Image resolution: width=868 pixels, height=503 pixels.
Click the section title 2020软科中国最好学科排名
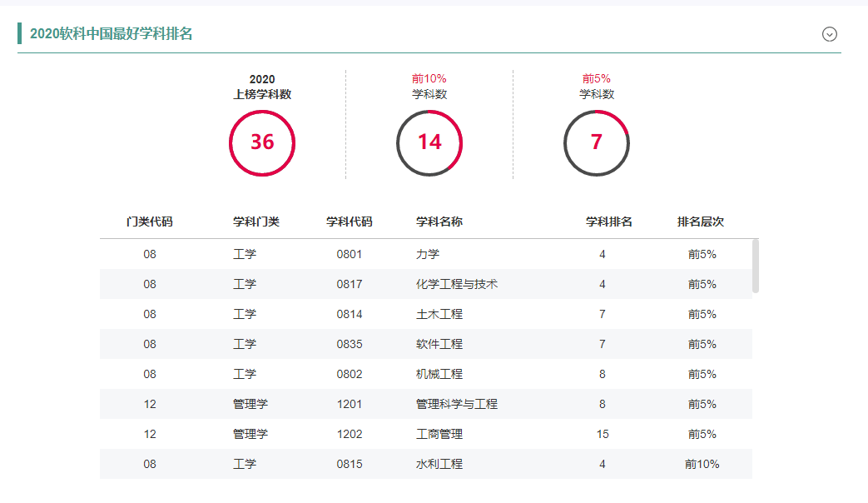coord(112,34)
